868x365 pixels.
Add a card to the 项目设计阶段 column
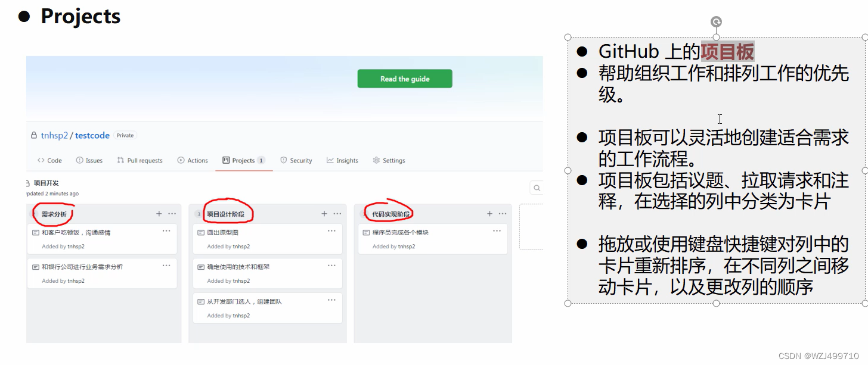(x=324, y=214)
